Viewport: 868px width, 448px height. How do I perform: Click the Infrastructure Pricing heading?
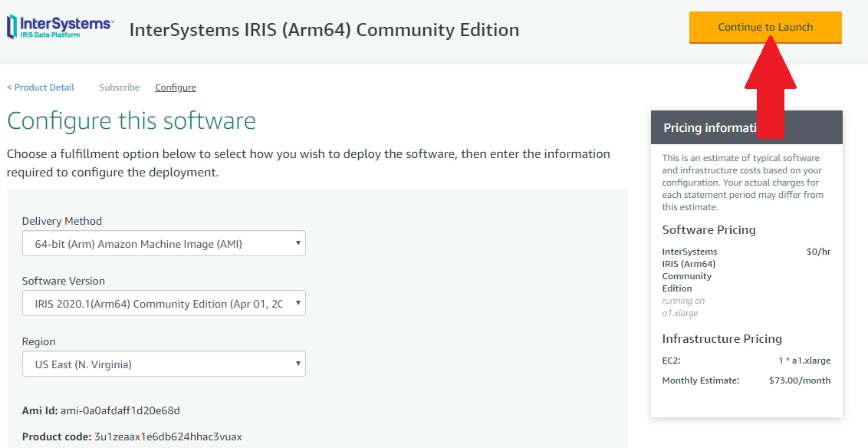pos(722,339)
